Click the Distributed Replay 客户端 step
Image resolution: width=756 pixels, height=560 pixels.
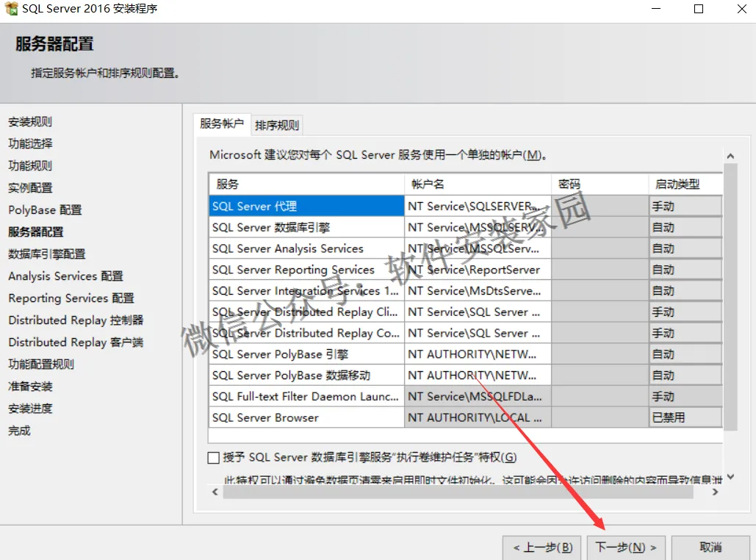[x=76, y=342]
